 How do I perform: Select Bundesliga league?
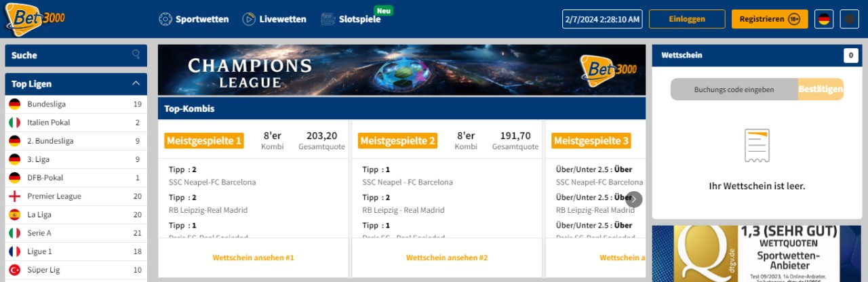pyautogui.click(x=76, y=104)
